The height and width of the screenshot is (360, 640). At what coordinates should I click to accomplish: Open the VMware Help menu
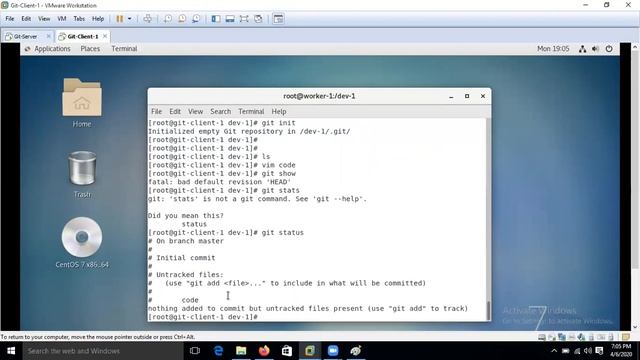pos(98,19)
